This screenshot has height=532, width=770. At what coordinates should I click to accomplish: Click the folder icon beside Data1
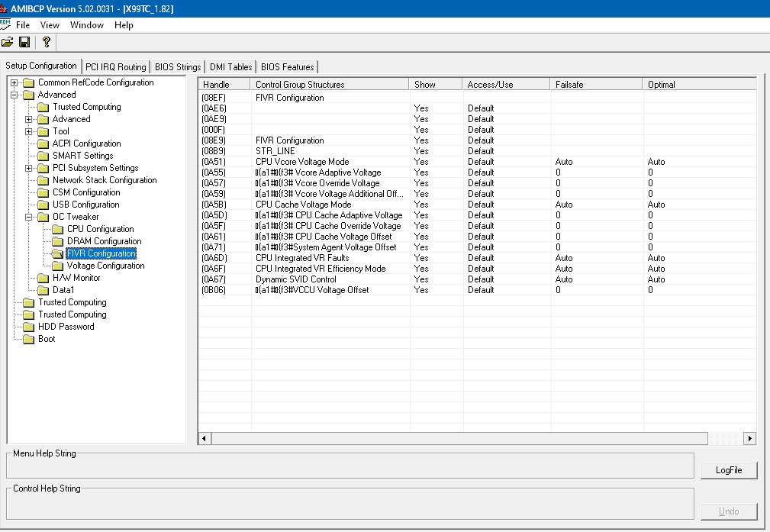43,290
